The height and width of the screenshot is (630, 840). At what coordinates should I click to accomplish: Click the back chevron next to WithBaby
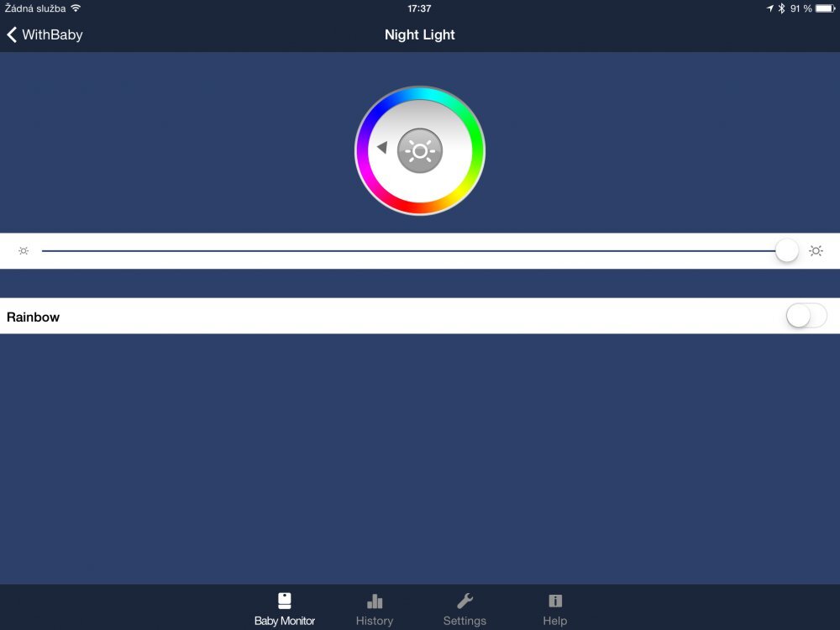[x=11, y=34]
